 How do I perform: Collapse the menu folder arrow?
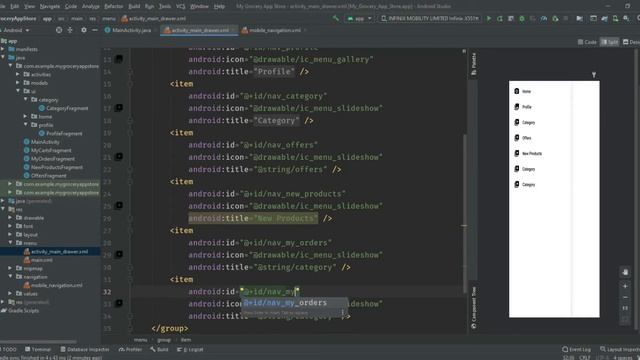click(10, 243)
